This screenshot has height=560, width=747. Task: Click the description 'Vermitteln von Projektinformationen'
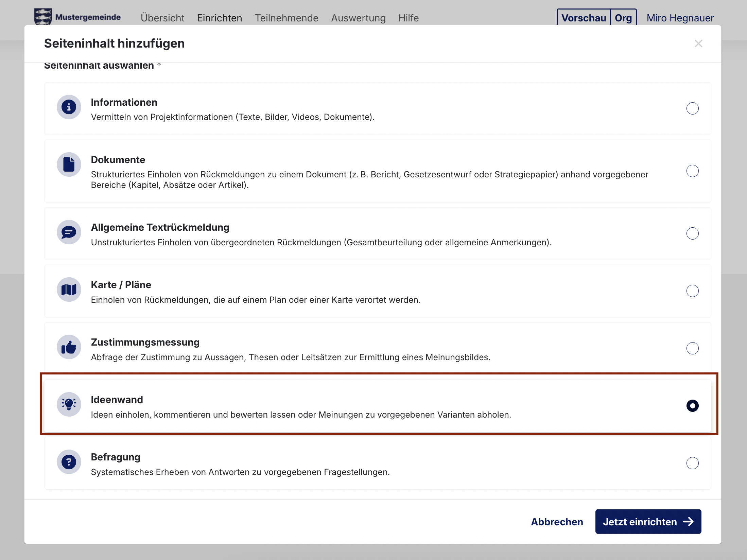pos(232,117)
